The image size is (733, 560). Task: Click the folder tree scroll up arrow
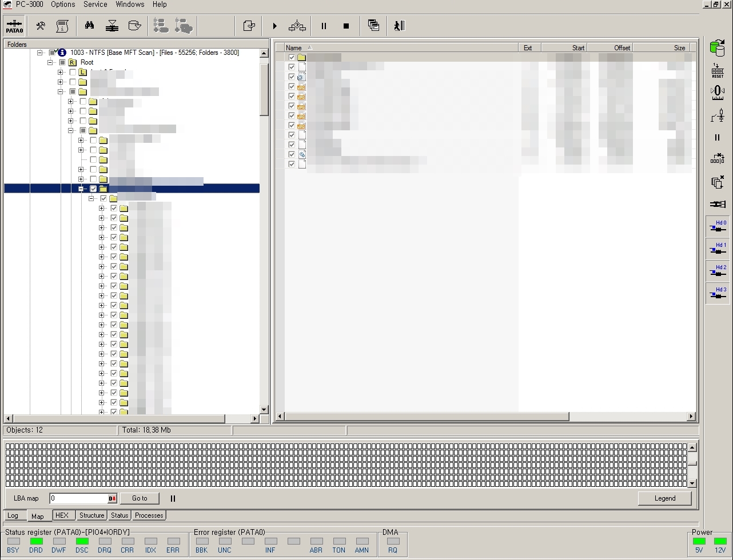[264, 53]
